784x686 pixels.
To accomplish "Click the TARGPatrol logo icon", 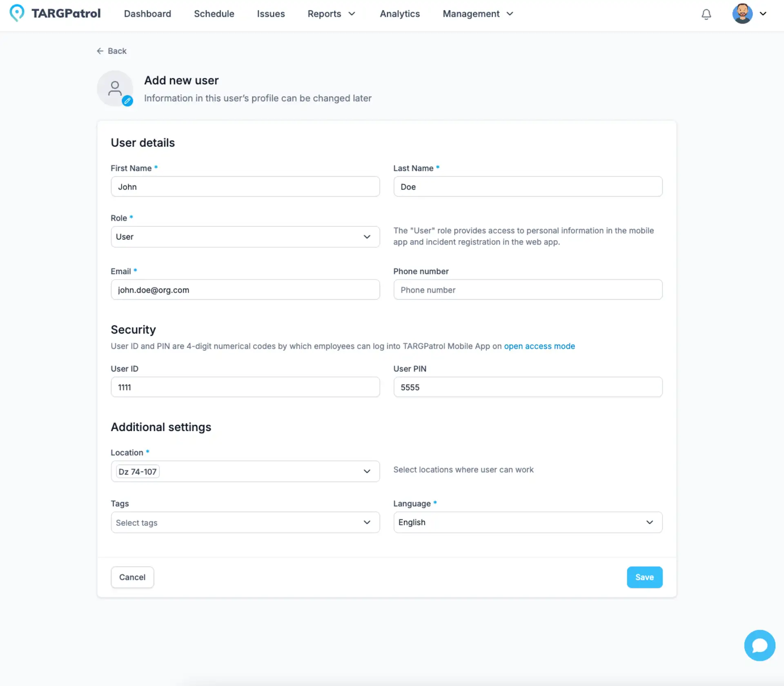I will pyautogui.click(x=17, y=13).
